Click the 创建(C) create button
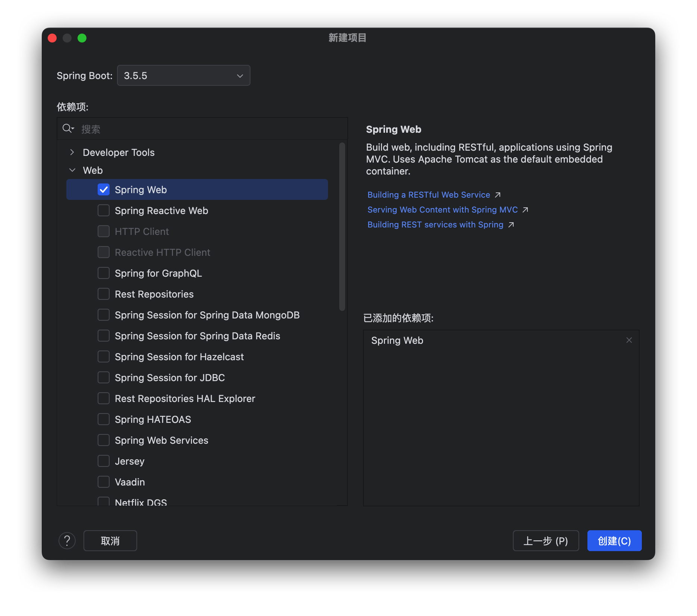697x616 pixels. pos(614,540)
